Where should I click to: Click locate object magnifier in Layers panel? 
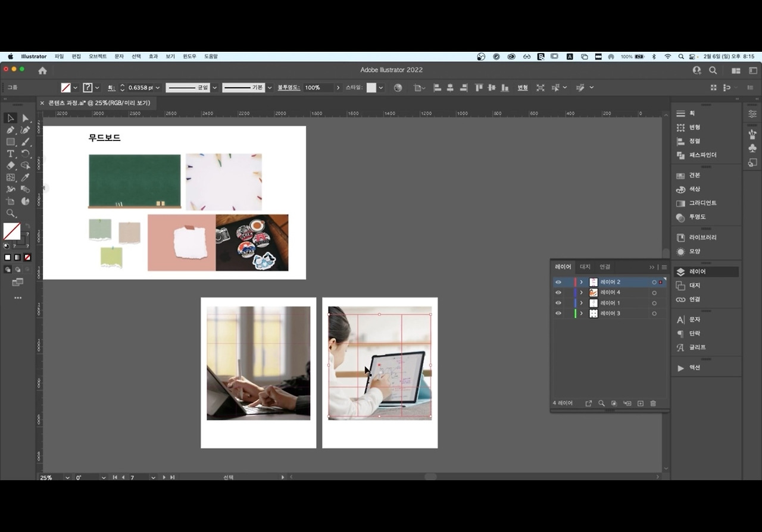(x=601, y=403)
